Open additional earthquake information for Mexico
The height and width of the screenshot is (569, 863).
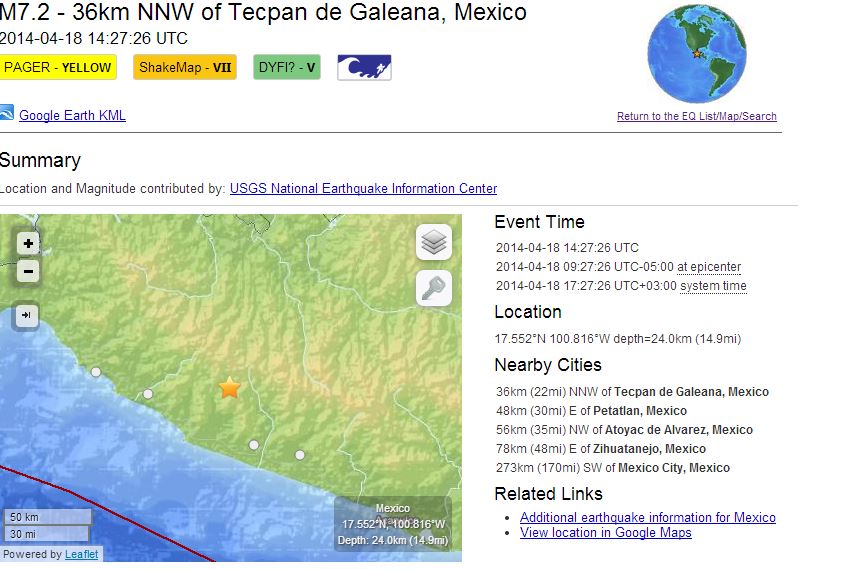click(647, 517)
